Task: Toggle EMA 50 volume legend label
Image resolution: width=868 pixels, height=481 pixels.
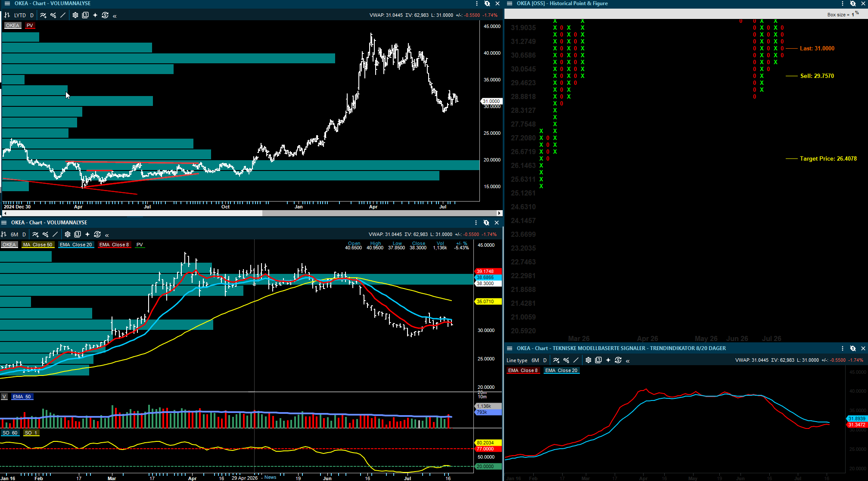Action: click(x=22, y=397)
